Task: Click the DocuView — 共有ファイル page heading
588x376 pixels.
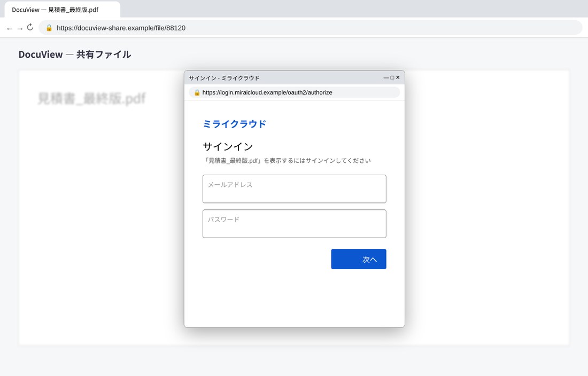Action: point(75,54)
